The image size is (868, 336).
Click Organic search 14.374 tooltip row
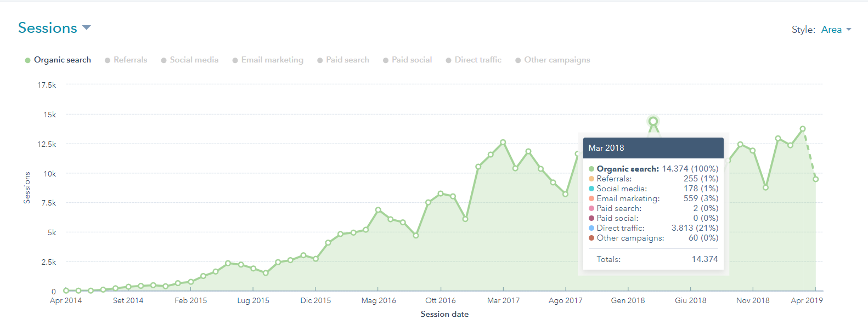point(653,169)
